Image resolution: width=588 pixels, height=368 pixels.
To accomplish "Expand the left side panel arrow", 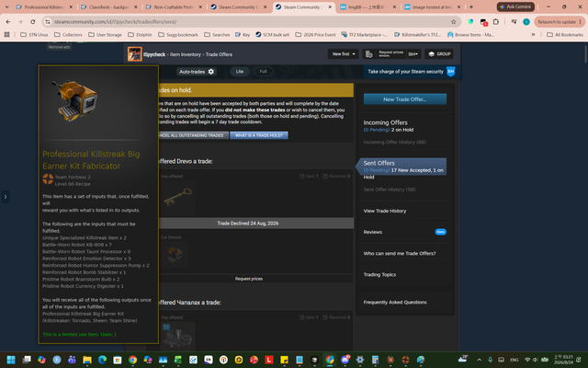I will [x=6, y=197].
